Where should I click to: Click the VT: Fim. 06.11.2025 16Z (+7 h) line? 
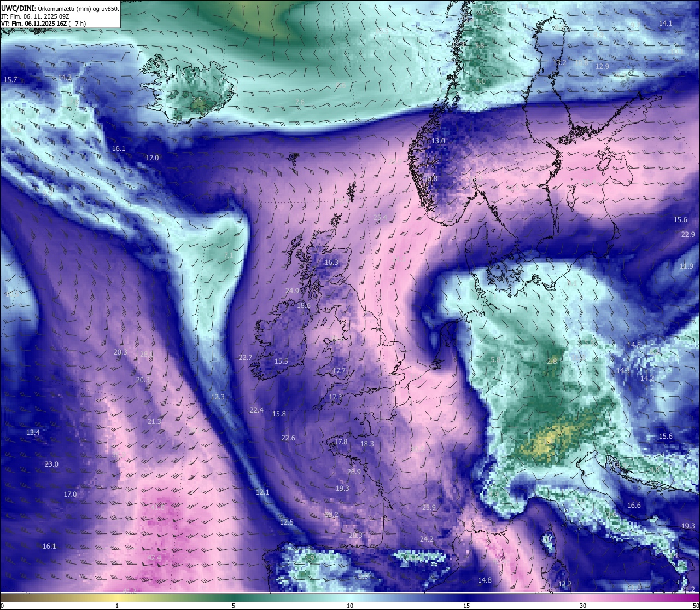(x=43, y=24)
